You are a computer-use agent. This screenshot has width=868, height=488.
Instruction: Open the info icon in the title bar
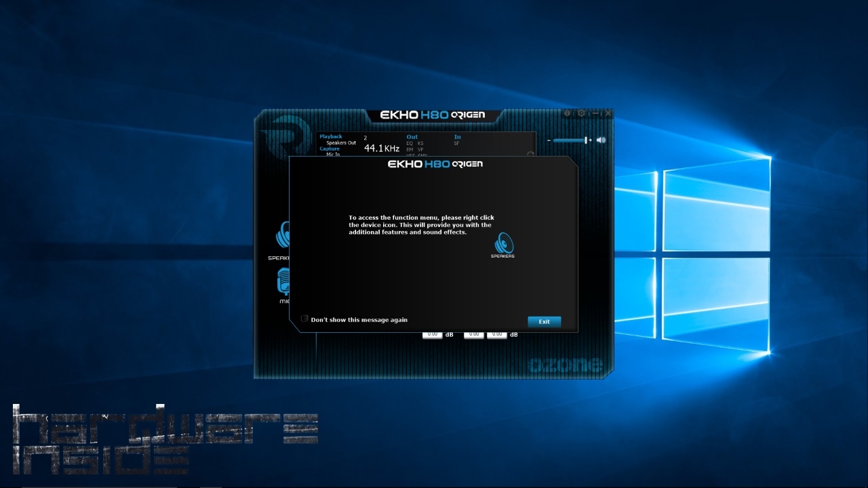(x=568, y=113)
